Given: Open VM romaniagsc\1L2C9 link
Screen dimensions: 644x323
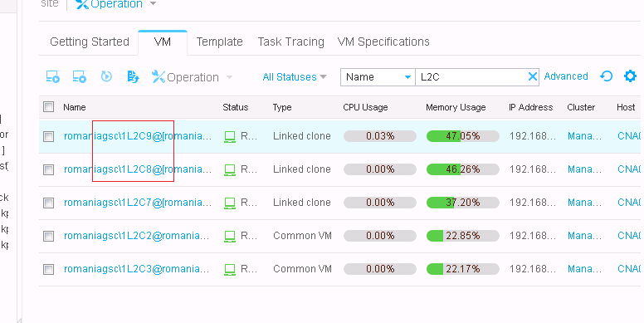Looking at the screenshot, I should coord(138,136).
